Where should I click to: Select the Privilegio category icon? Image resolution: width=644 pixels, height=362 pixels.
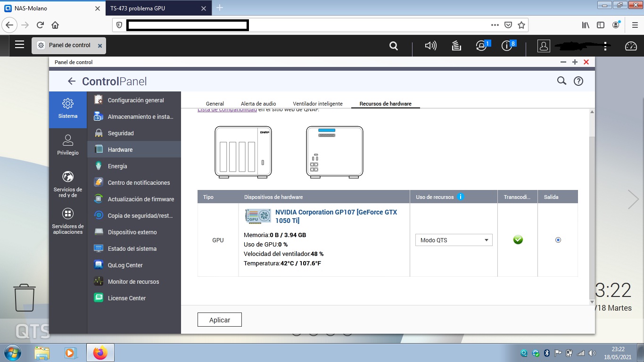pyautogui.click(x=68, y=145)
